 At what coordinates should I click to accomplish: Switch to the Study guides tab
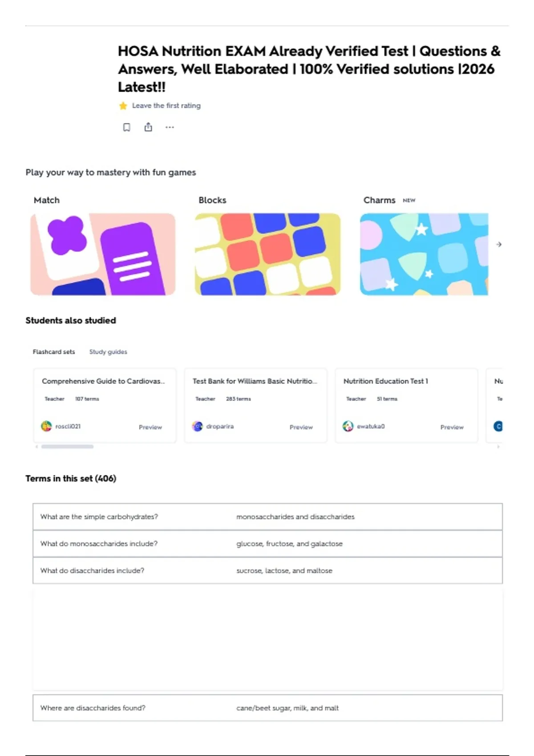point(108,352)
